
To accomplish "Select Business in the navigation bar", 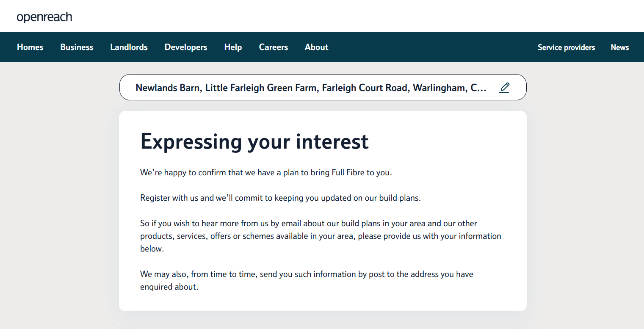I will (77, 47).
